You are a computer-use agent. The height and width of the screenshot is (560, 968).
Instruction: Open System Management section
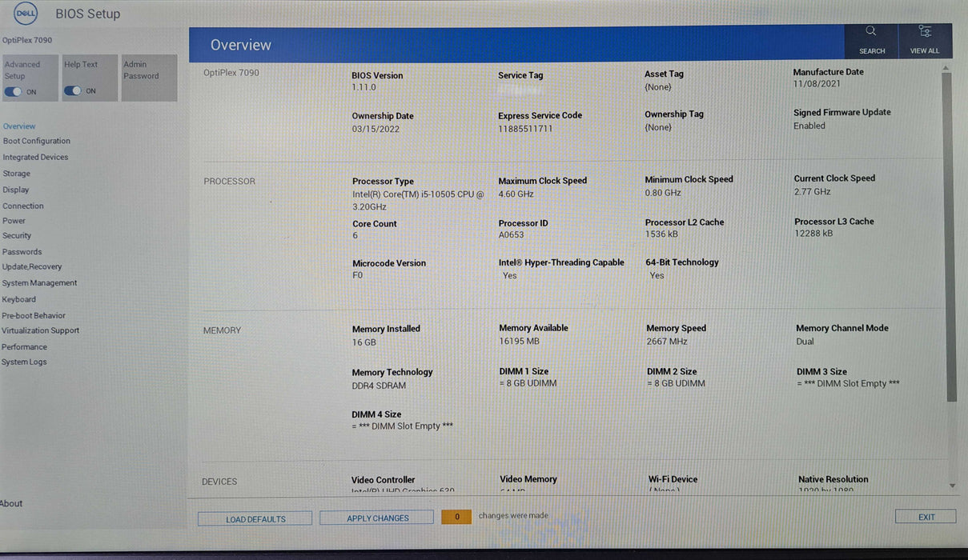pyautogui.click(x=39, y=283)
